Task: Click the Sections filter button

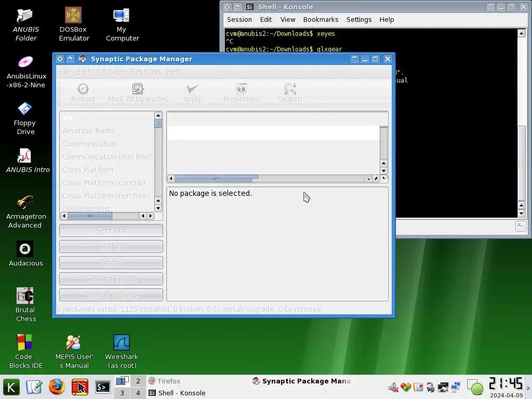Action: pyautogui.click(x=111, y=231)
